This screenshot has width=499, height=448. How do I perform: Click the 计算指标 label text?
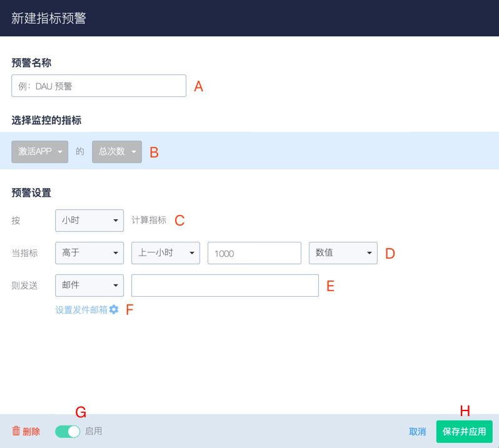pos(149,220)
